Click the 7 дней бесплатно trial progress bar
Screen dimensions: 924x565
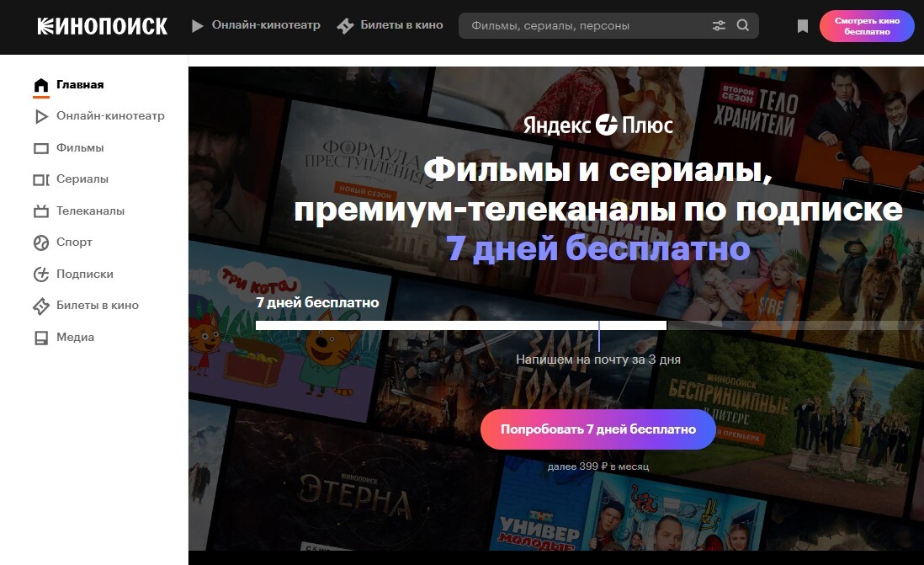point(461,325)
